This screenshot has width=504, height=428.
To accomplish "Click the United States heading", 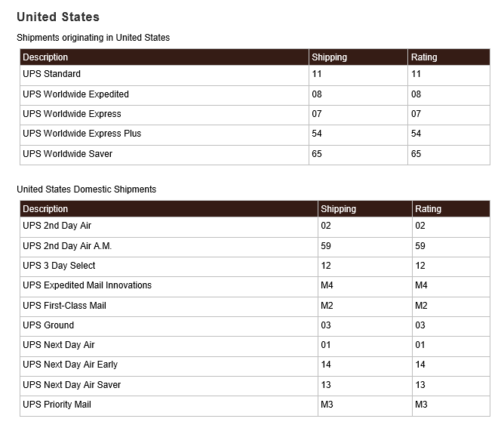I will click(x=58, y=17).
